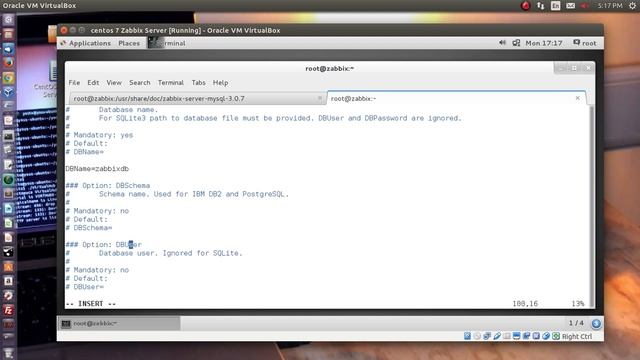Image resolution: width=640 pixels, height=360 pixels.
Task: Open the mail envelope indicator
Action: [571, 5]
